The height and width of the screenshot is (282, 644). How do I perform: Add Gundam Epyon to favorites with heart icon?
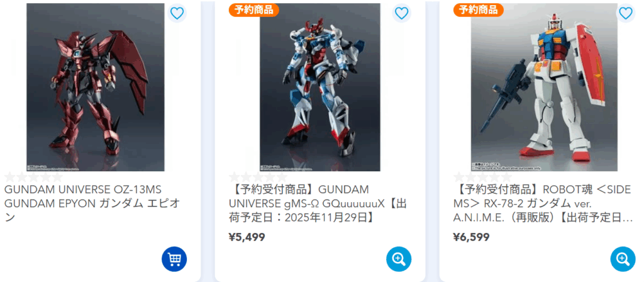[177, 14]
